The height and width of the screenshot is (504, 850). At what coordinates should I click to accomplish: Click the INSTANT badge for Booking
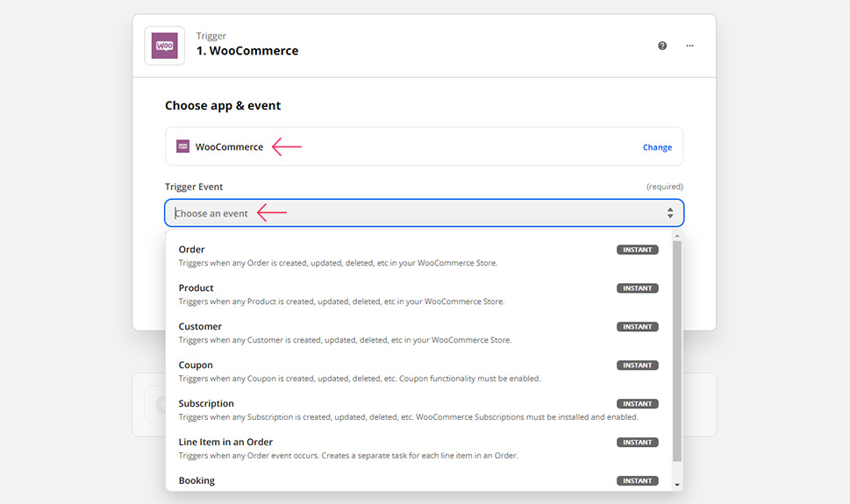[x=638, y=480]
